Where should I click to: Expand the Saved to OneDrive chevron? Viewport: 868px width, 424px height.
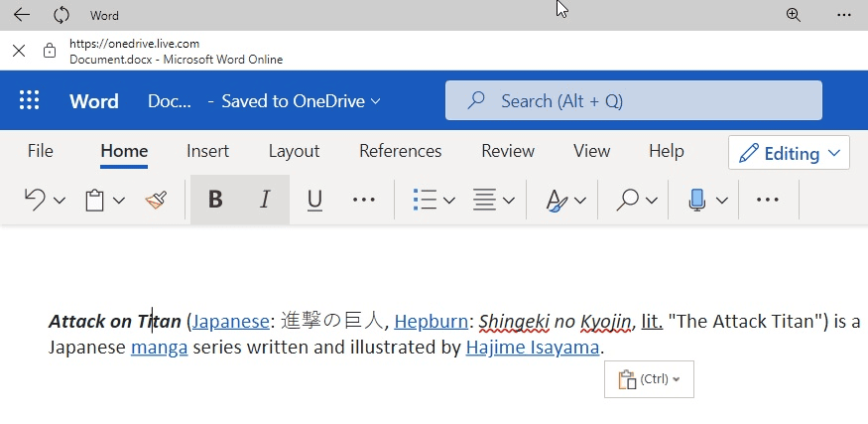pyautogui.click(x=375, y=101)
